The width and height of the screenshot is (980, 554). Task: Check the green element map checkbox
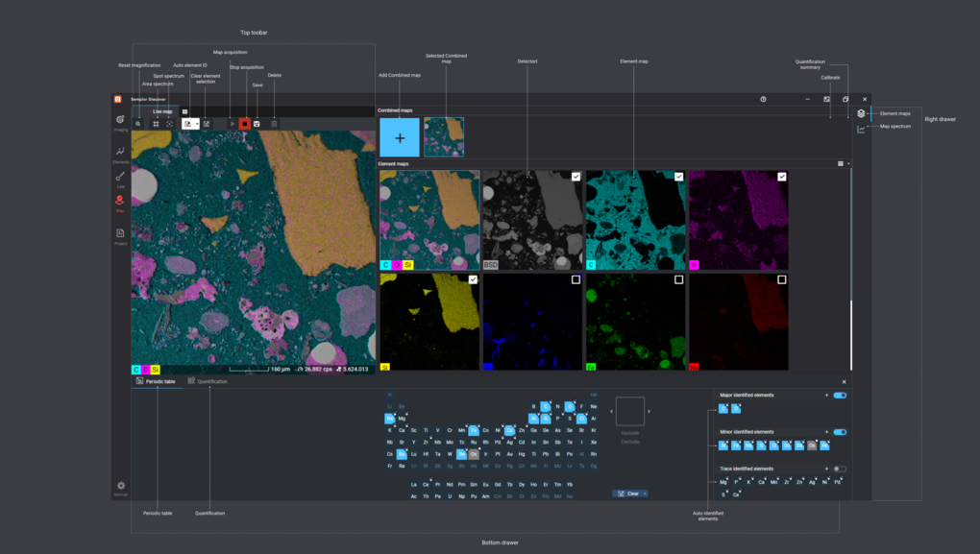(x=678, y=279)
